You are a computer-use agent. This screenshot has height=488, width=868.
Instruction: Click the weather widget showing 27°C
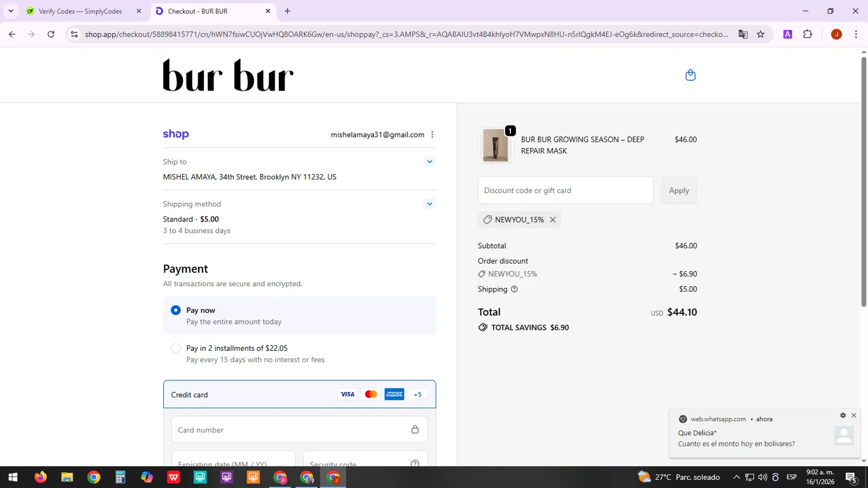(679, 477)
